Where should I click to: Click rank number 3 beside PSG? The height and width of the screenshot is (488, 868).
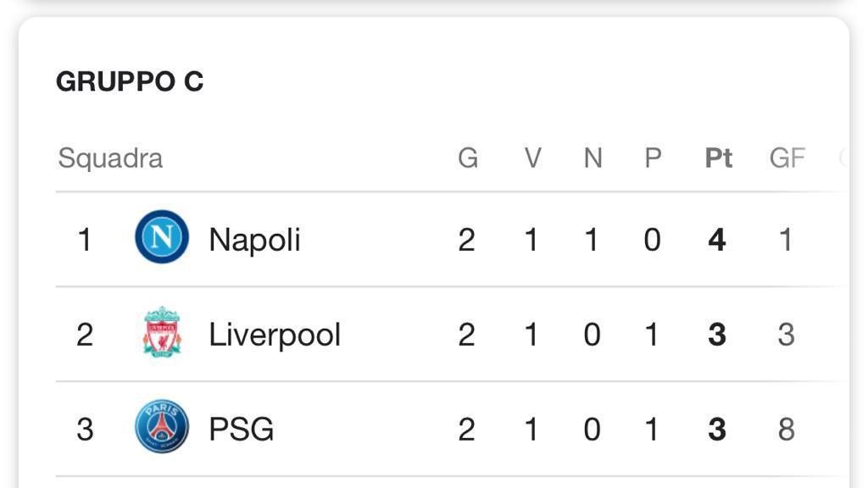[x=85, y=430]
